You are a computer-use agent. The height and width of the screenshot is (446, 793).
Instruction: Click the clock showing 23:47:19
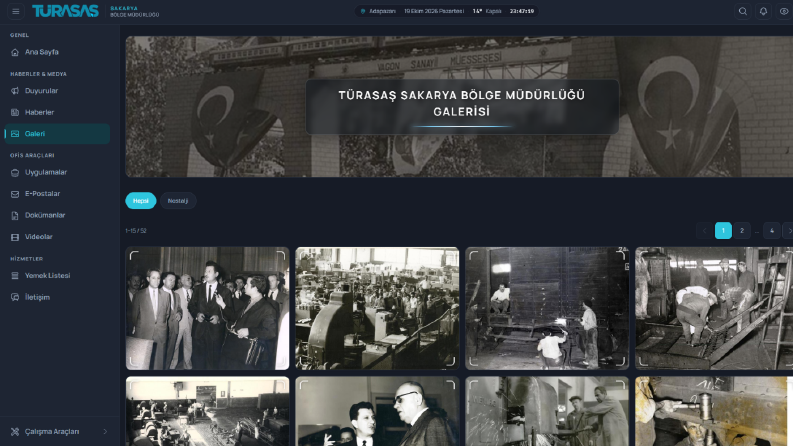point(522,11)
